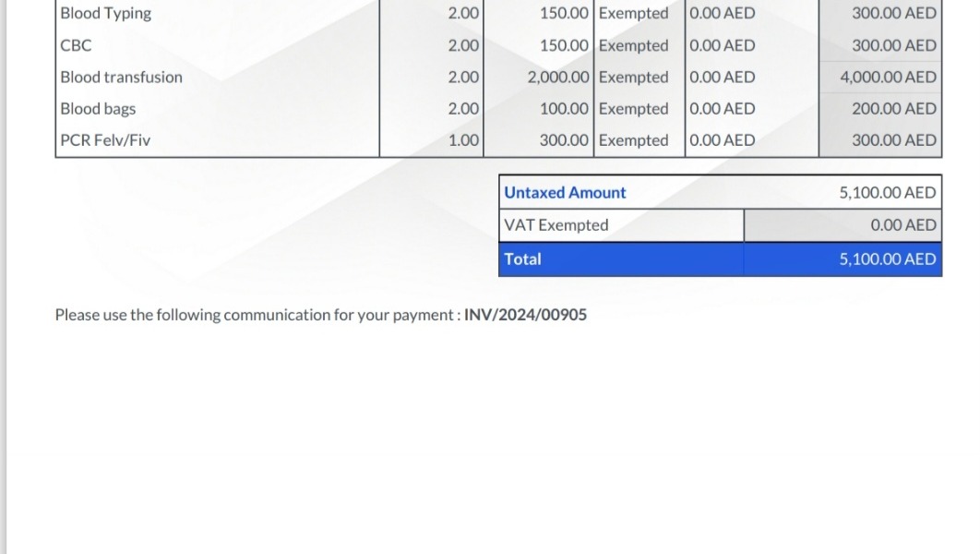Click the 2,000.00 unit price
This screenshot has height=554, width=980.
click(x=557, y=77)
